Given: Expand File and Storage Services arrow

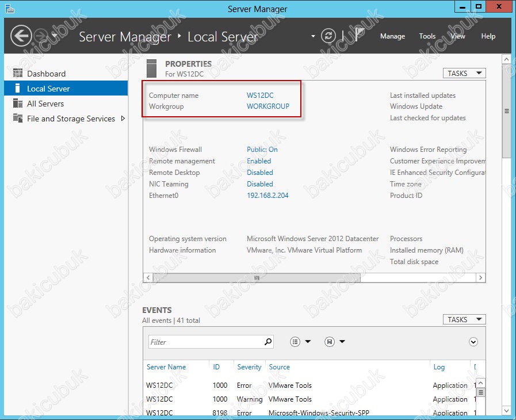Looking at the screenshot, I should click(123, 118).
